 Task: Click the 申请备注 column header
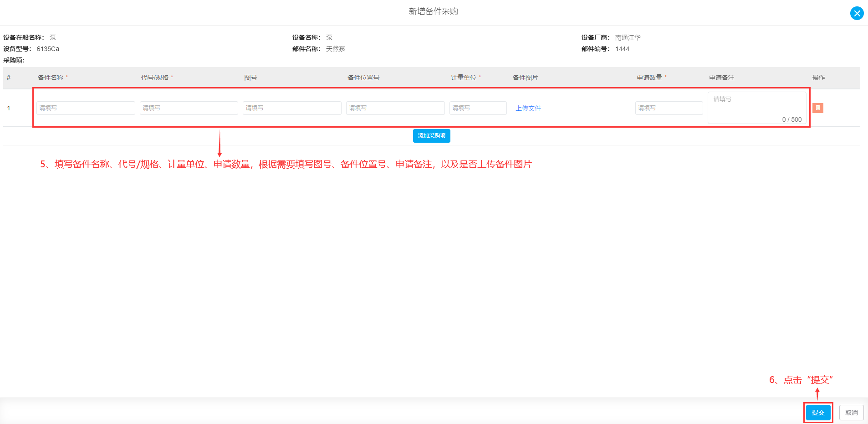point(722,78)
